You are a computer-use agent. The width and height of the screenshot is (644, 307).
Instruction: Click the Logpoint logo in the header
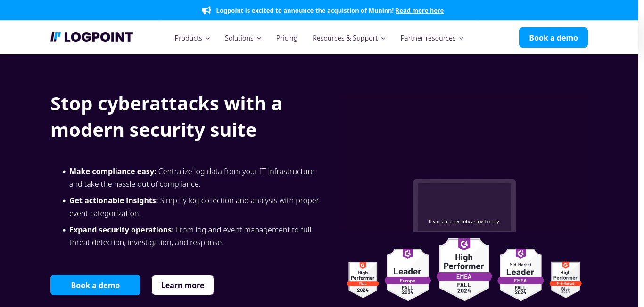[91, 37]
